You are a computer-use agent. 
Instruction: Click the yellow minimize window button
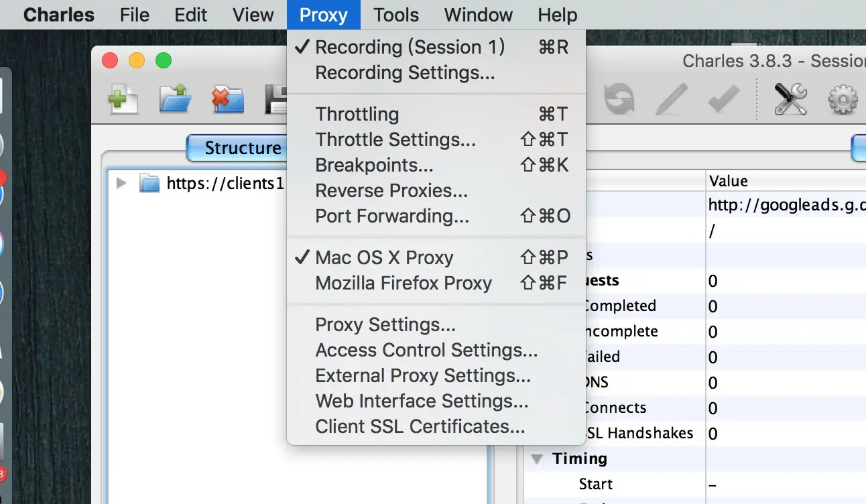point(137,61)
